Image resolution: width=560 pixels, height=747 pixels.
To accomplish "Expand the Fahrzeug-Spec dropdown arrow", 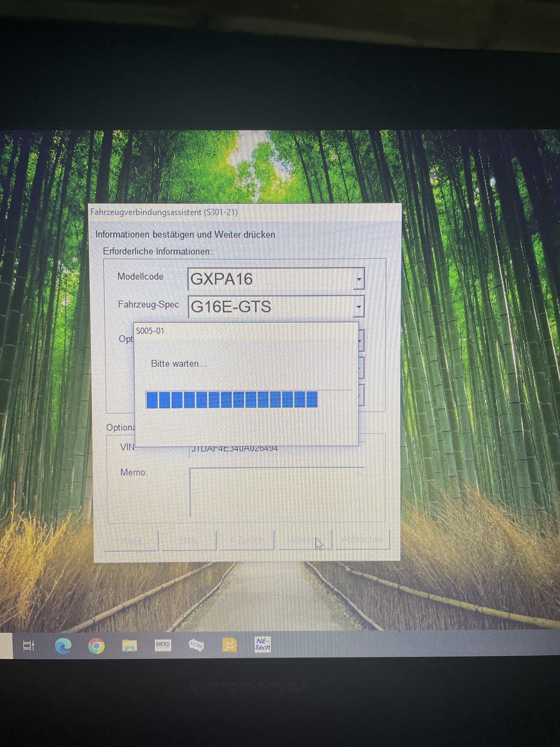I will click(x=359, y=307).
